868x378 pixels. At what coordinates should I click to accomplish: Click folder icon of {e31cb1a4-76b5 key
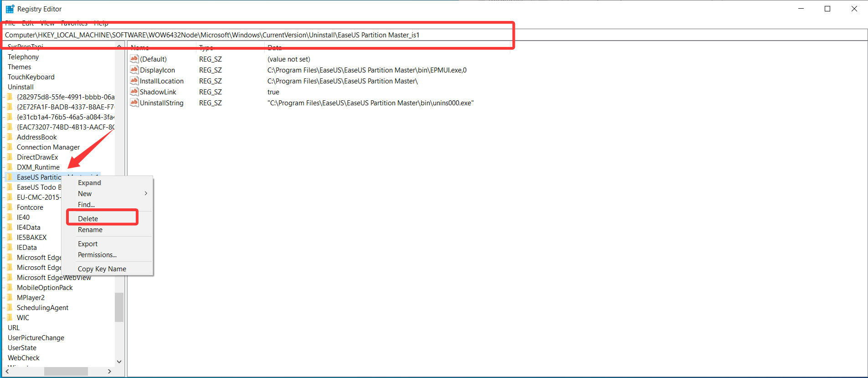tap(10, 117)
